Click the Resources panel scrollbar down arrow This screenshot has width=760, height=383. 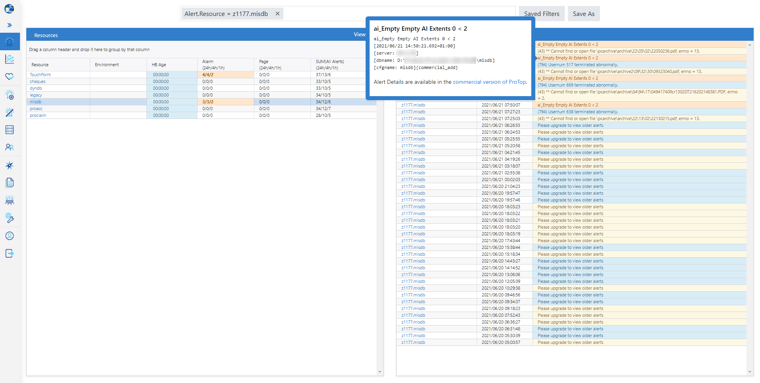(380, 372)
